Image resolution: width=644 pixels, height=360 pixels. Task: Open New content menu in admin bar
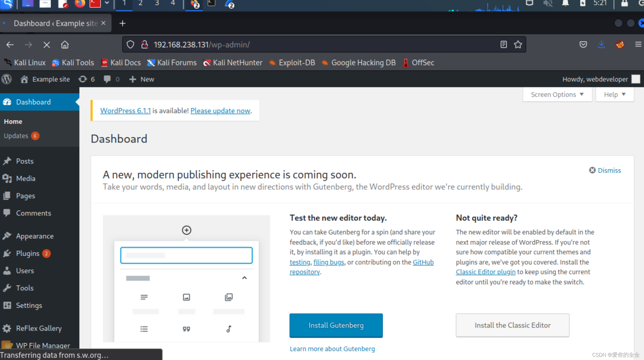pos(142,79)
